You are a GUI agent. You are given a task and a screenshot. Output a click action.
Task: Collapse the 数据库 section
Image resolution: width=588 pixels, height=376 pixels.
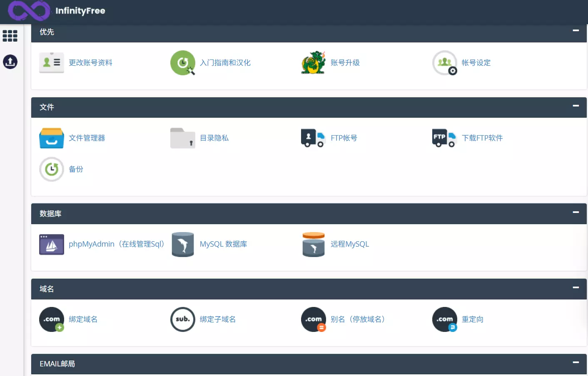tap(576, 213)
